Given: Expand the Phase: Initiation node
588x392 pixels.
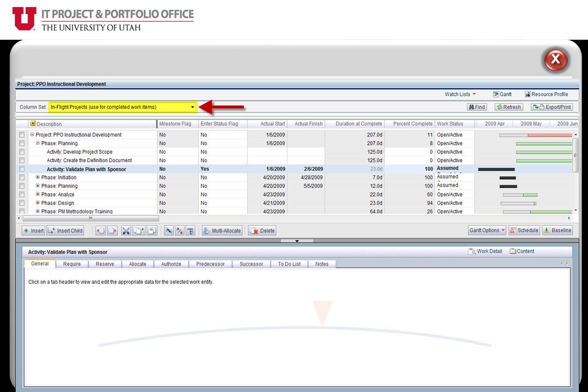Looking at the screenshot, I should click(38, 177).
